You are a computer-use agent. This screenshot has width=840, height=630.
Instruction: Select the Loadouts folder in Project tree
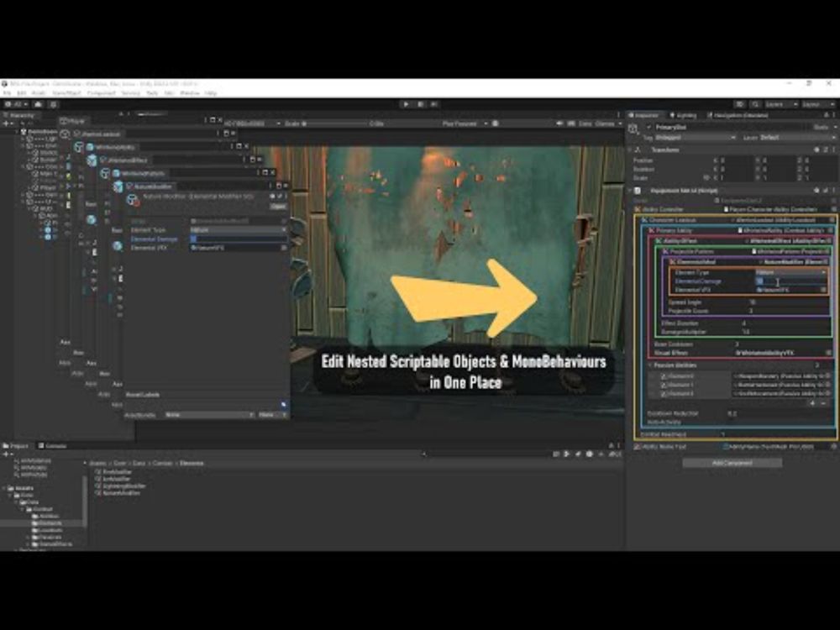point(47,530)
